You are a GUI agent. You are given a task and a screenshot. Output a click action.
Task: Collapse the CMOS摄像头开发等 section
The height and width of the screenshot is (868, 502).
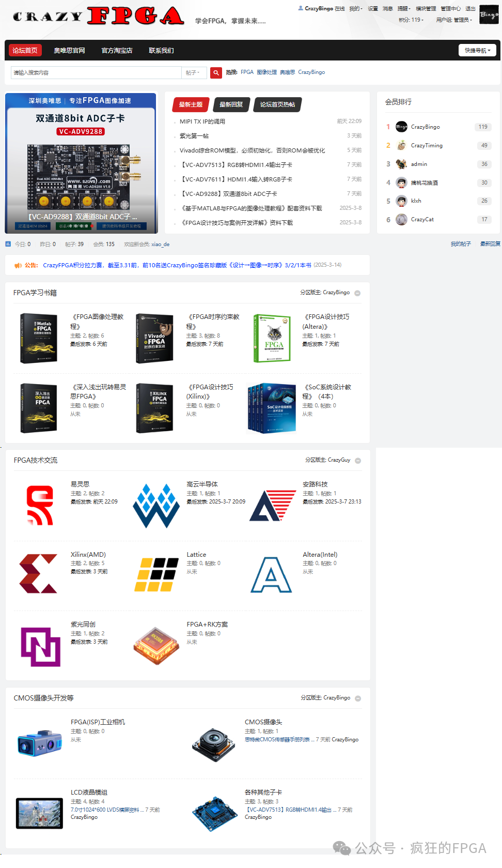pyautogui.click(x=358, y=698)
